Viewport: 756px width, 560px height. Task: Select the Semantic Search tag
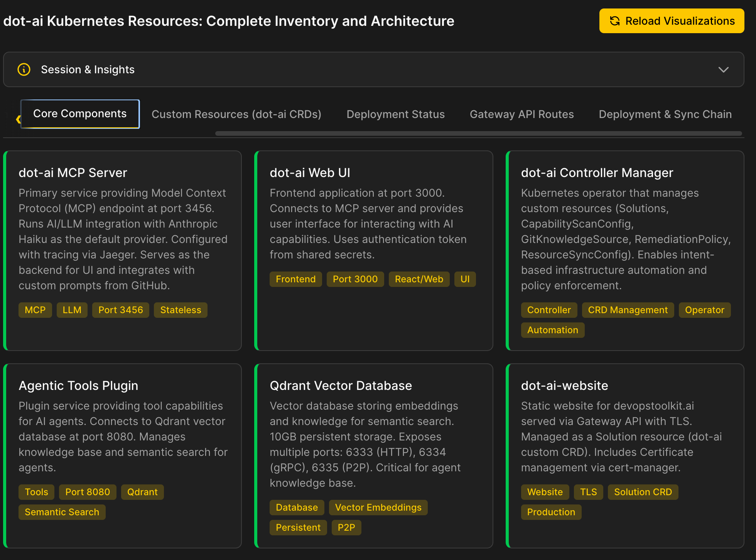click(x=62, y=512)
